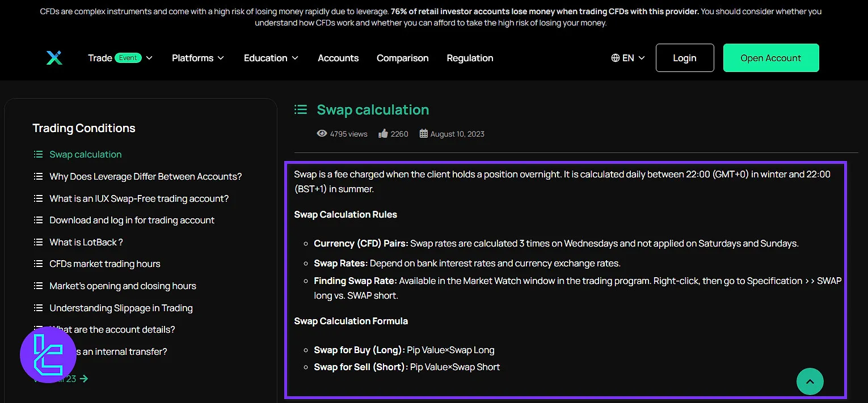Screen dimensions: 868x403
Task: Click the eye icon showing 4795 views
Action: (322, 133)
